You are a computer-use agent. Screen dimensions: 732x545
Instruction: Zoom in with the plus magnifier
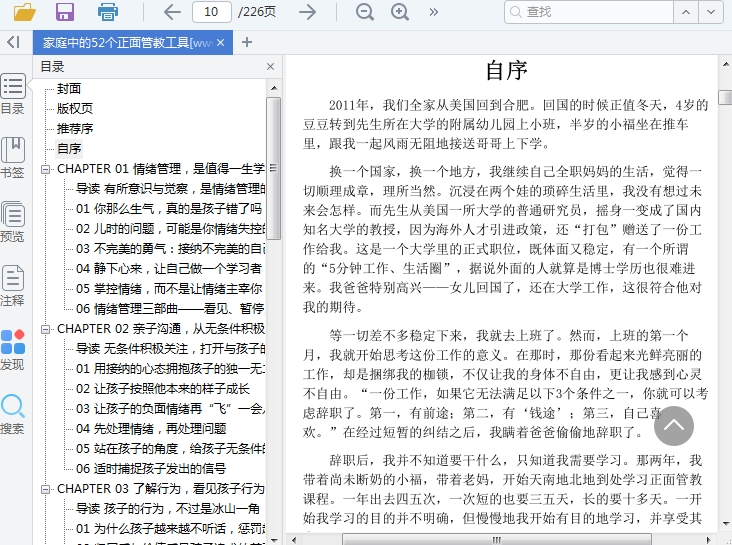[400, 12]
